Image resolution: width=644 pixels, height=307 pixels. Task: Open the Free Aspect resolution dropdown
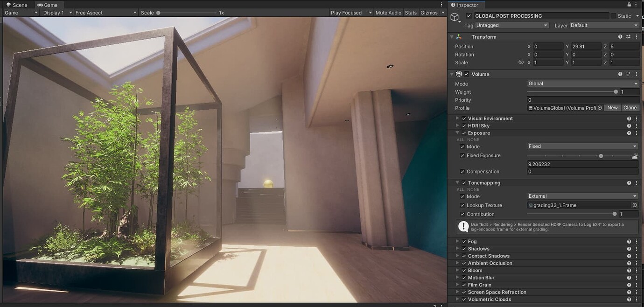tap(104, 13)
